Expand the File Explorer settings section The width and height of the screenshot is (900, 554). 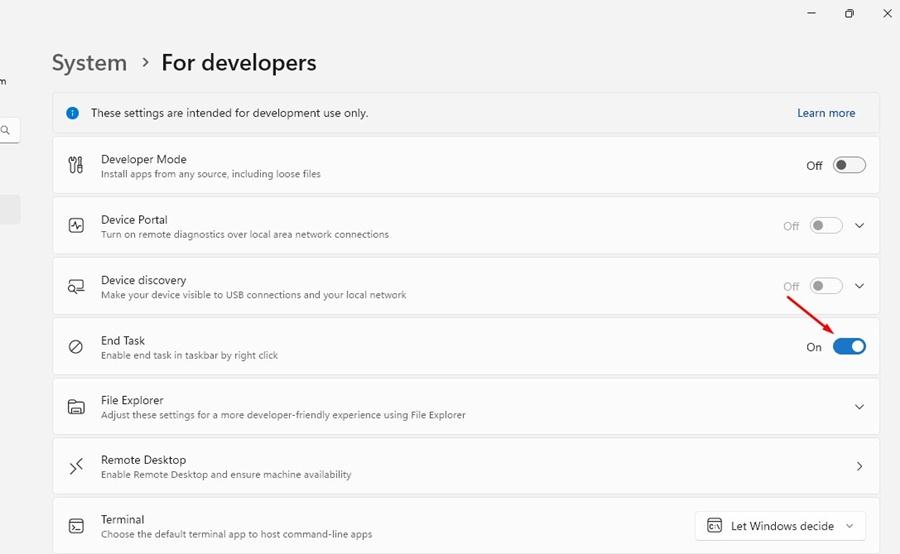click(859, 406)
